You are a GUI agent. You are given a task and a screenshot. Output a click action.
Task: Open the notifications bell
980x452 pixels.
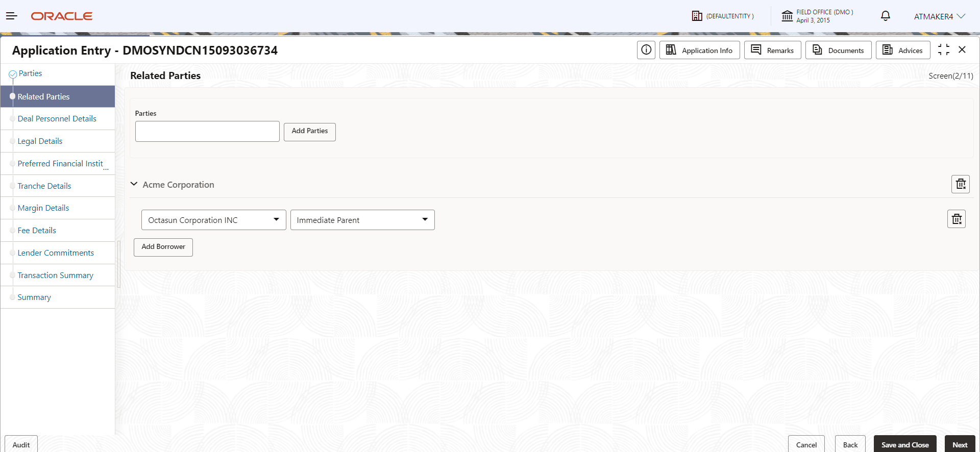click(886, 16)
